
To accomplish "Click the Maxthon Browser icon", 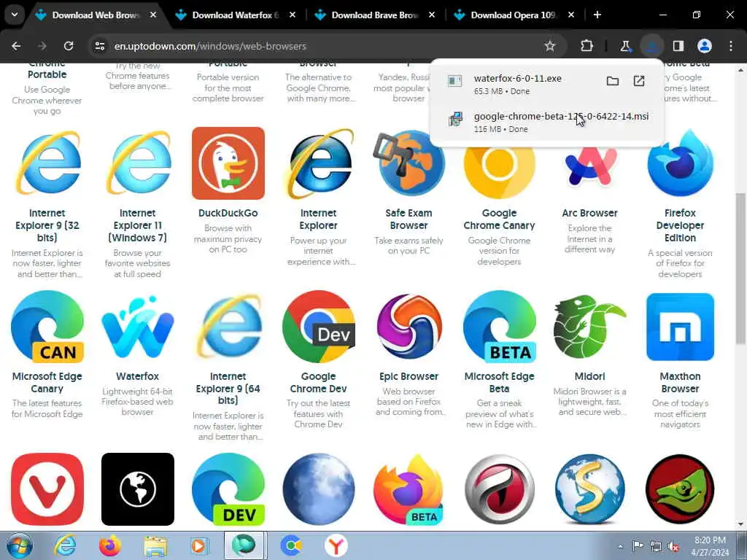I will pyautogui.click(x=681, y=327).
